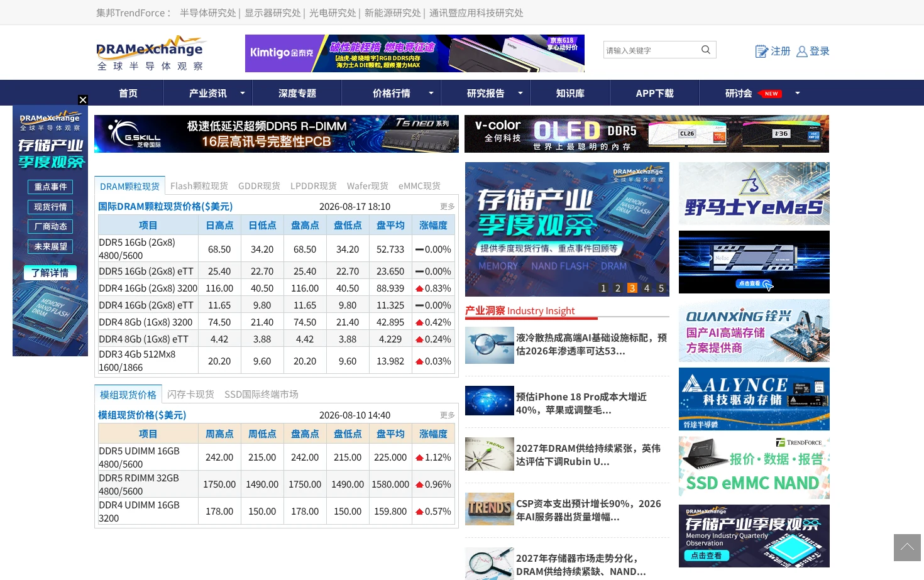The image size is (924, 580).
Task: Select the 模组现货价格 tab
Action: click(128, 395)
